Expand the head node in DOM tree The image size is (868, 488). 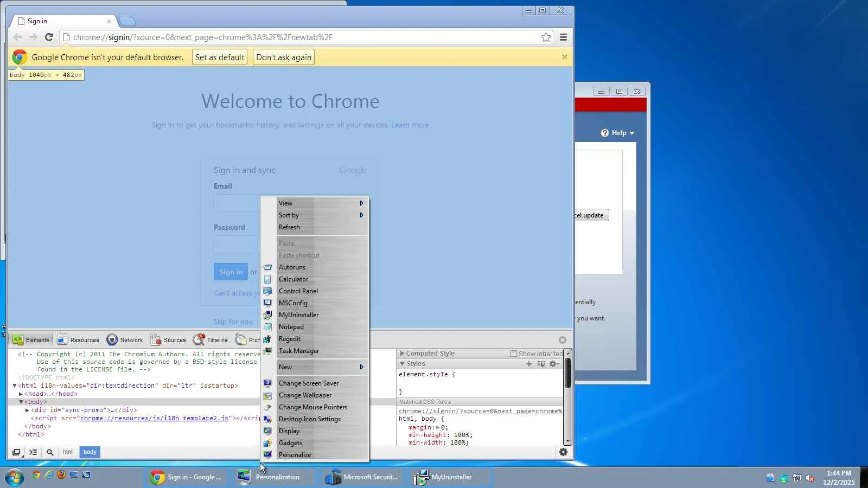tap(21, 394)
